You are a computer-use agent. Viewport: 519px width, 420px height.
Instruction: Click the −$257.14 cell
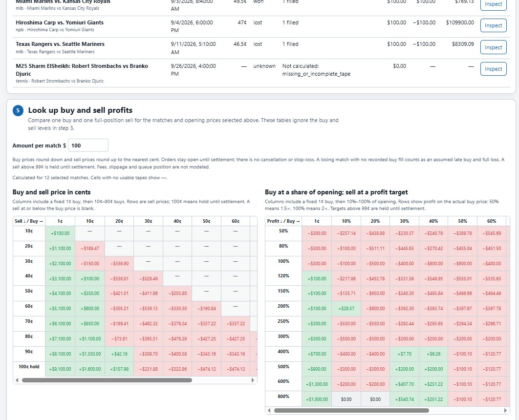tap(346, 233)
